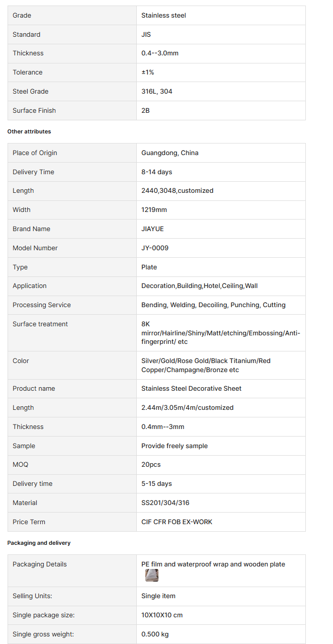Viewport: 333px width, 644px height.
Task: Click the 'CIF CFR FOB EX-WORK' price term
Action: [177, 522]
